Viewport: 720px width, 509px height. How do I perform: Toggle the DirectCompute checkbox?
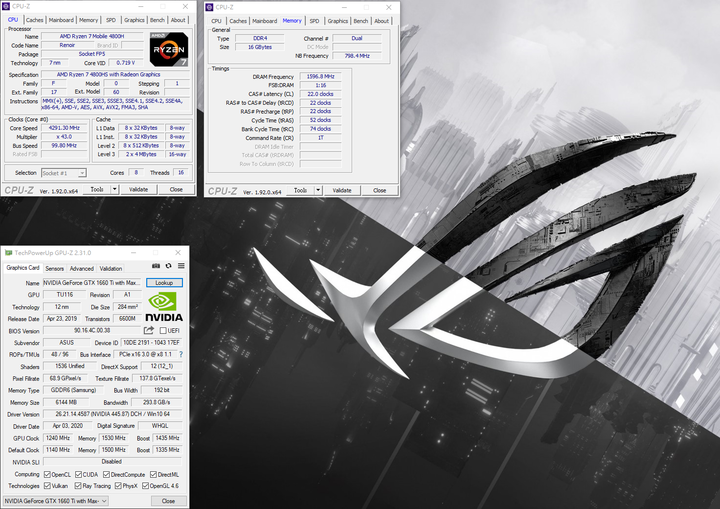[x=106, y=474]
